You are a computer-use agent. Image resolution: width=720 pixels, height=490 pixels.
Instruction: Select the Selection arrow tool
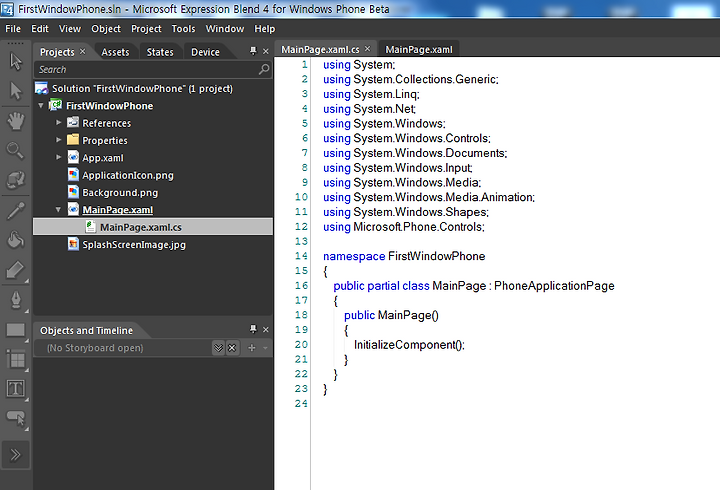point(16,61)
